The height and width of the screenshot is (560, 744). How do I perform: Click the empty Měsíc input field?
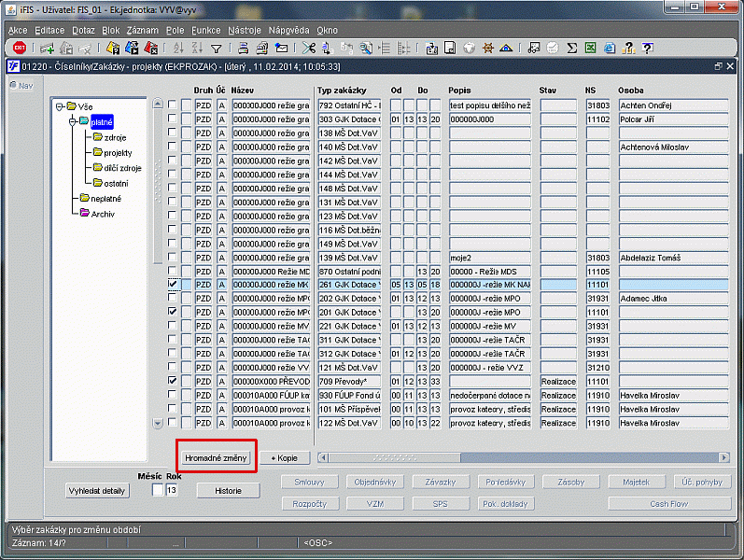[158, 490]
